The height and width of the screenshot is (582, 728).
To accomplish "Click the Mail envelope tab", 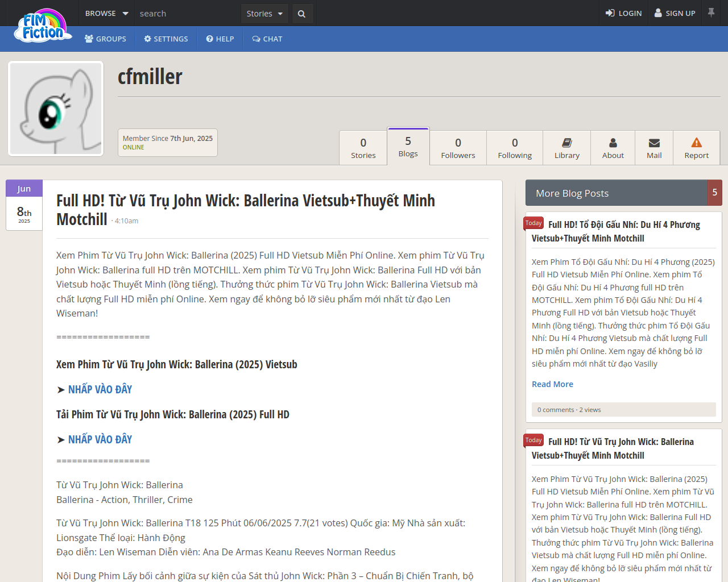I will (654, 148).
